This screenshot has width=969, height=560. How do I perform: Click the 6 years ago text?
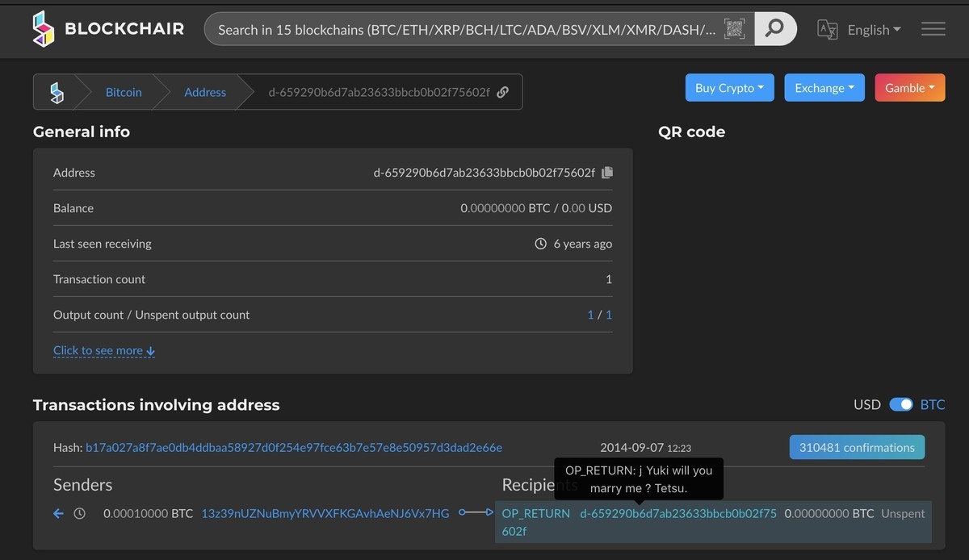click(583, 244)
